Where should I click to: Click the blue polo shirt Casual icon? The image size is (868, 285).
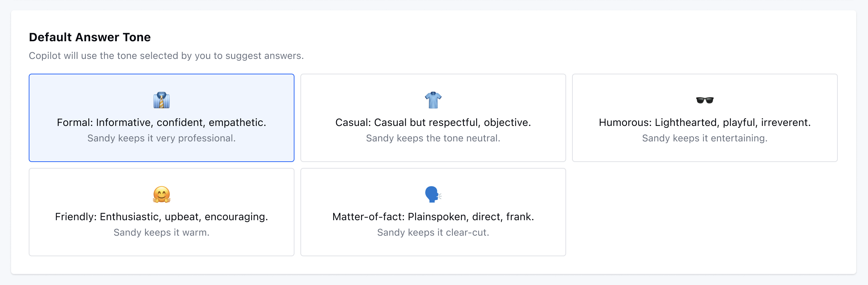tap(433, 100)
